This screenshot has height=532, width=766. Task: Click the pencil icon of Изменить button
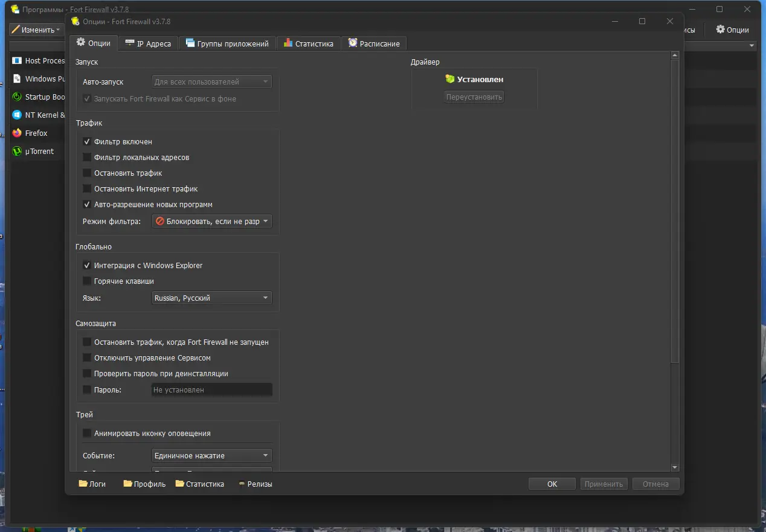pos(15,29)
